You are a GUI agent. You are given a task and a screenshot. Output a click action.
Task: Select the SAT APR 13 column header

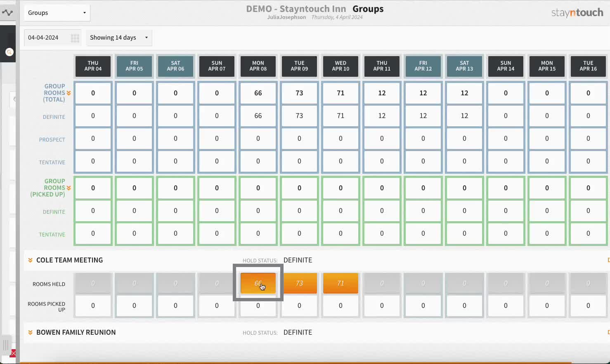tap(464, 66)
